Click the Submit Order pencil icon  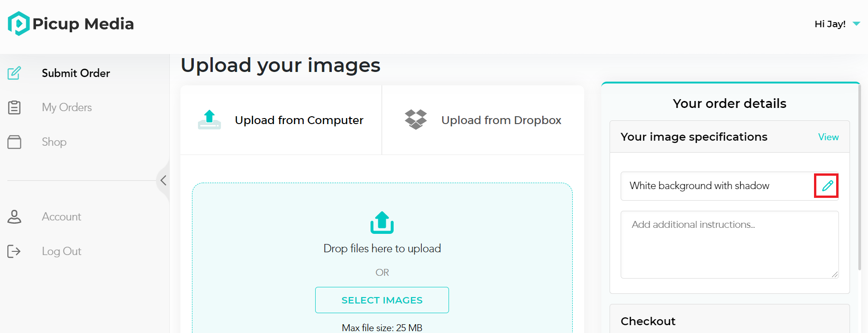pos(14,73)
